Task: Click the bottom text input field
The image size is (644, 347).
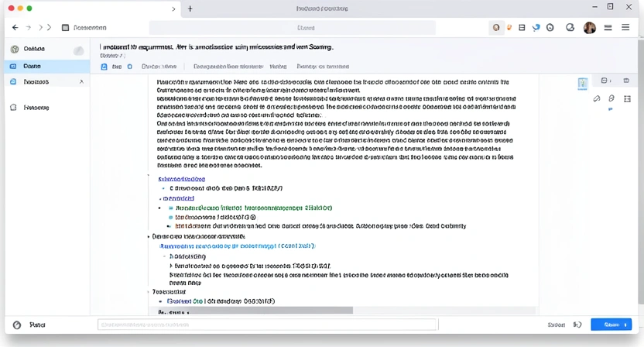Action: coord(267,325)
